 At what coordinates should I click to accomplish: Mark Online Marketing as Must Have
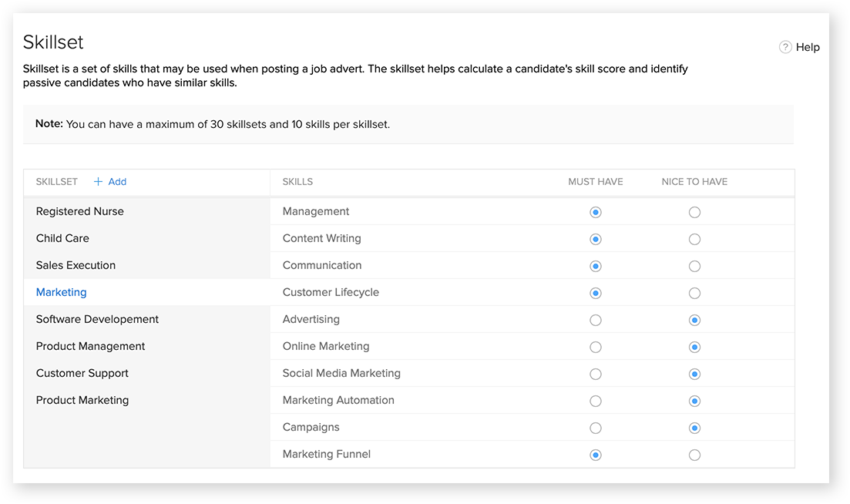[x=595, y=347]
